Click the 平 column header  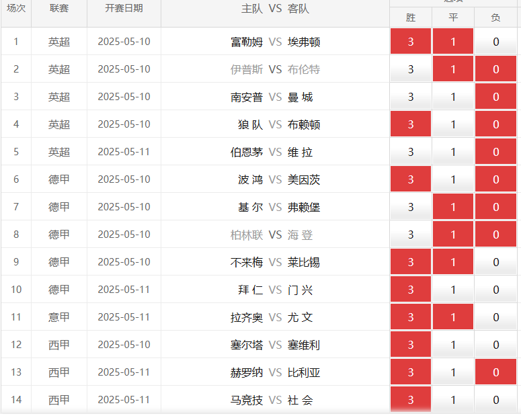[453, 17]
